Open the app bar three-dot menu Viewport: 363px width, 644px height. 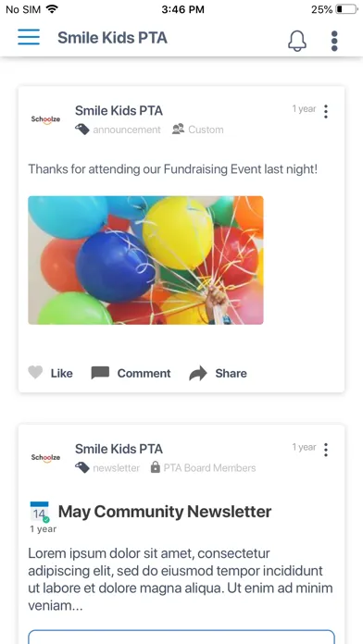coord(334,41)
